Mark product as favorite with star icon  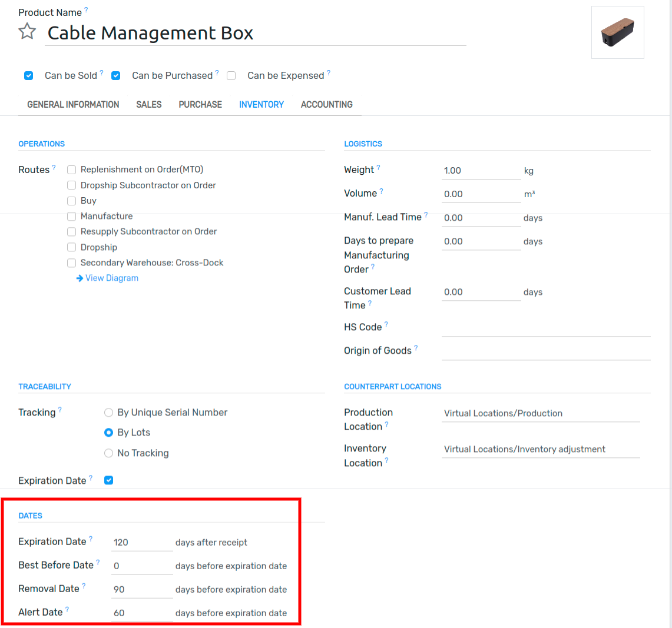pyautogui.click(x=27, y=31)
